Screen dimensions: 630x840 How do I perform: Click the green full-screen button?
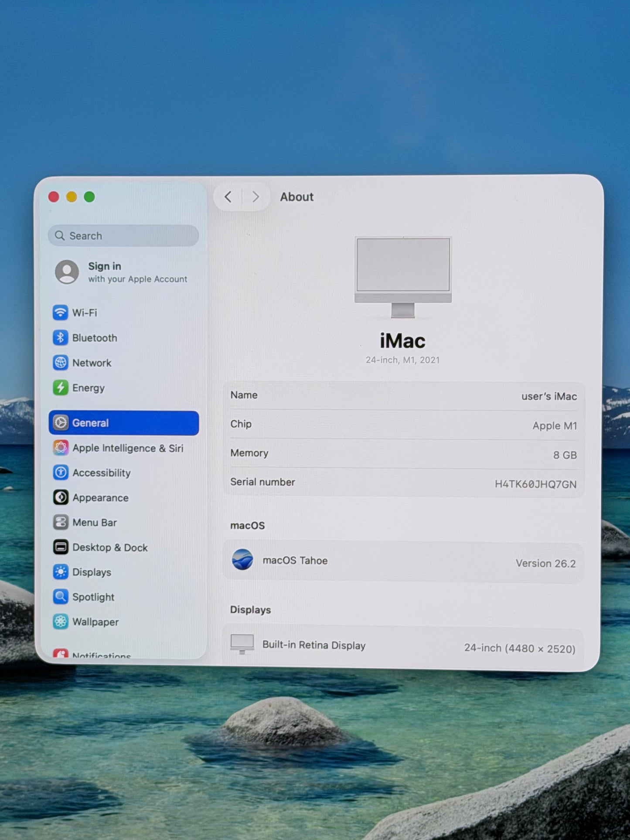coord(89,197)
